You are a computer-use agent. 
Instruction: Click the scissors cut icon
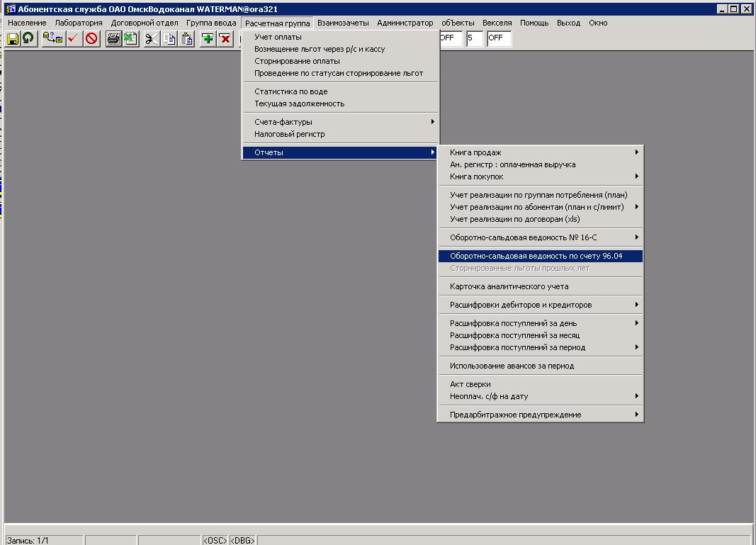point(152,38)
